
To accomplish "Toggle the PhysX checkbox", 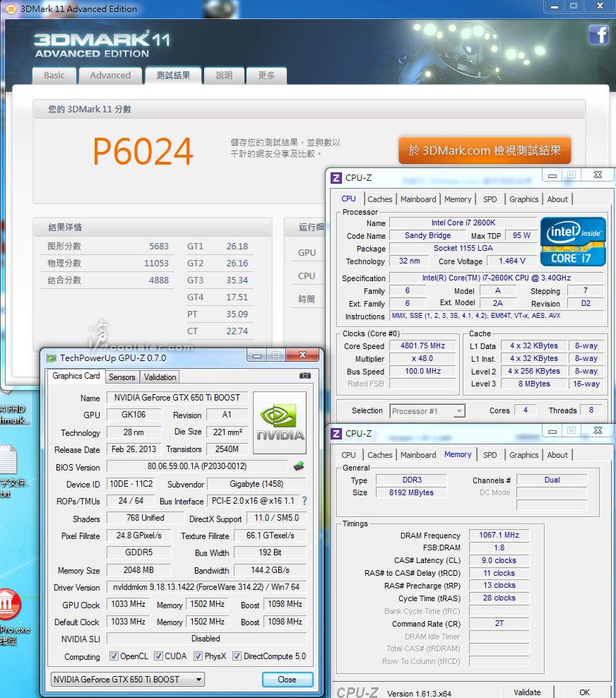I will tap(198, 656).
